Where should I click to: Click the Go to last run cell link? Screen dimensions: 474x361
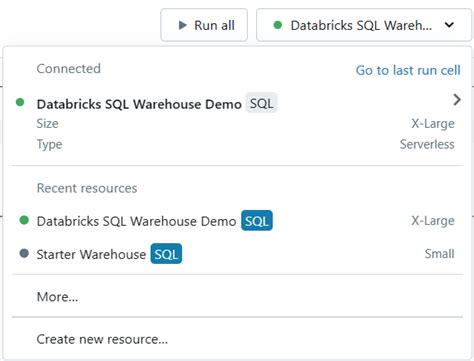(x=408, y=70)
